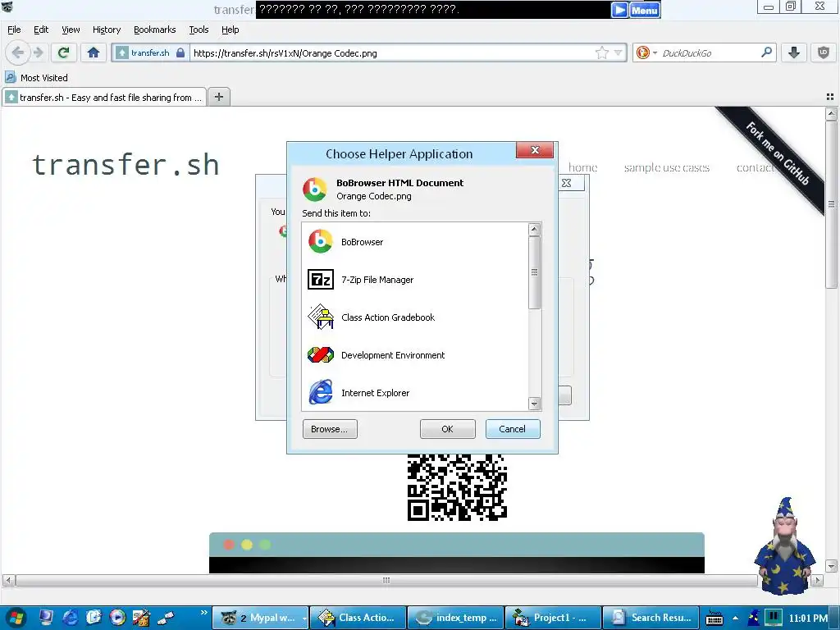Open the Edit menu
Viewport: 840px width, 630px height.
[x=41, y=30]
